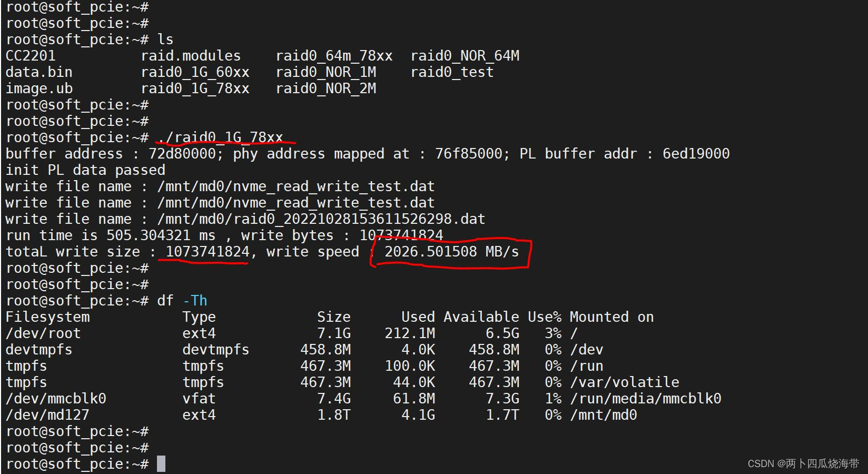
Task: Select the image.ub file name
Action: tap(39, 88)
